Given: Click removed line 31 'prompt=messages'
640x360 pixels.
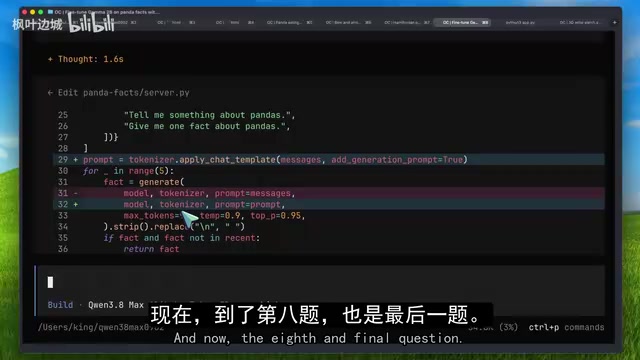Looking at the screenshot, I should pyautogui.click(x=329, y=193).
